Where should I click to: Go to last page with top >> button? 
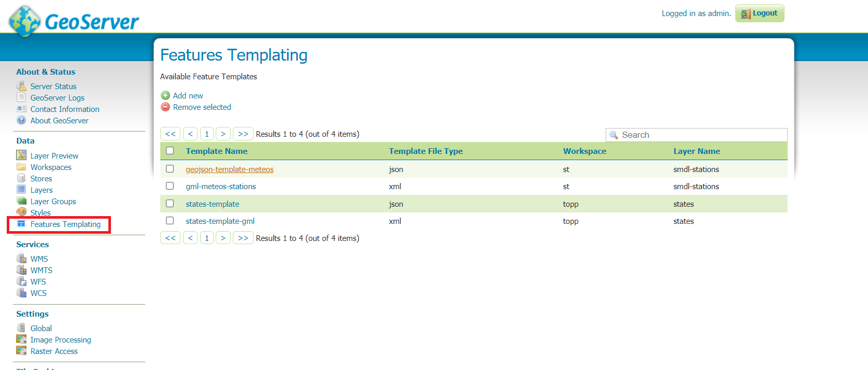[243, 134]
